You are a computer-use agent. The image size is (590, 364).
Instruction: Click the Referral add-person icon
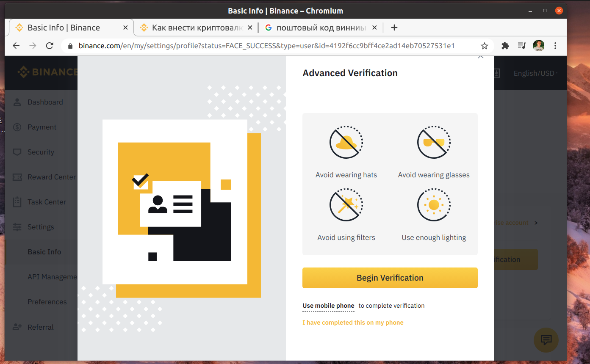pyautogui.click(x=17, y=327)
